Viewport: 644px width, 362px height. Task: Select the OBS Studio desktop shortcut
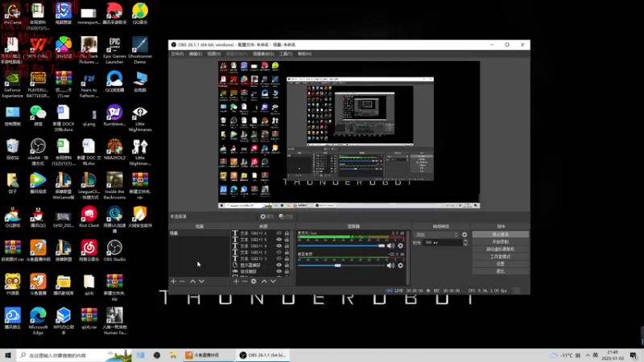114,251
